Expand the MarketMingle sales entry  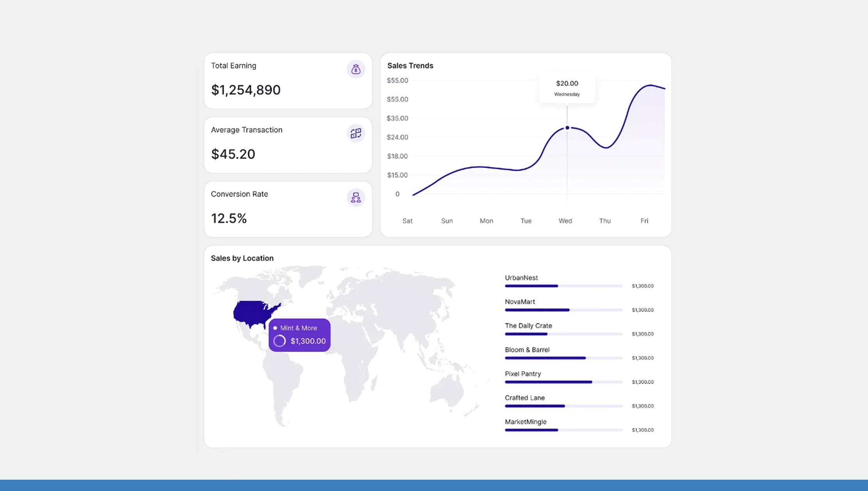525,422
